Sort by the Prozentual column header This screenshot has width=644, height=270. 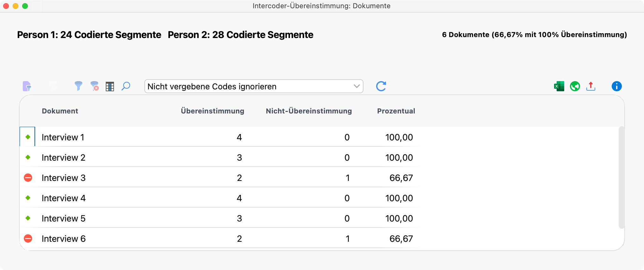click(396, 111)
